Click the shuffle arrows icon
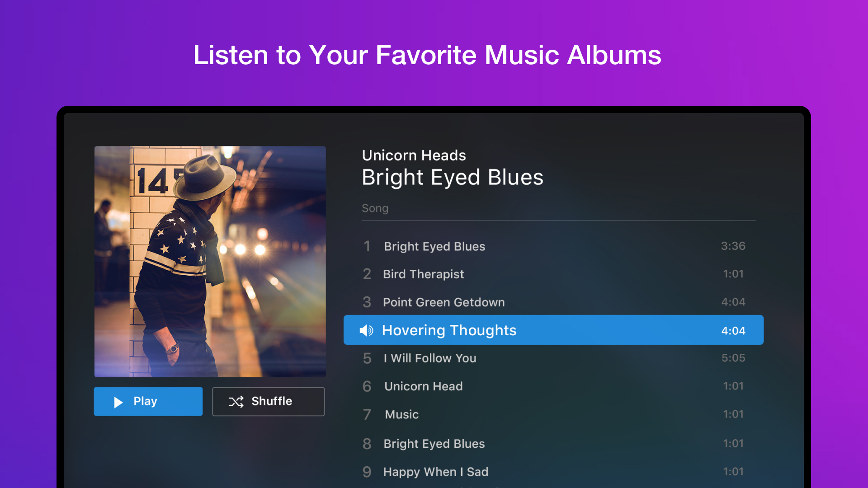 tap(236, 402)
